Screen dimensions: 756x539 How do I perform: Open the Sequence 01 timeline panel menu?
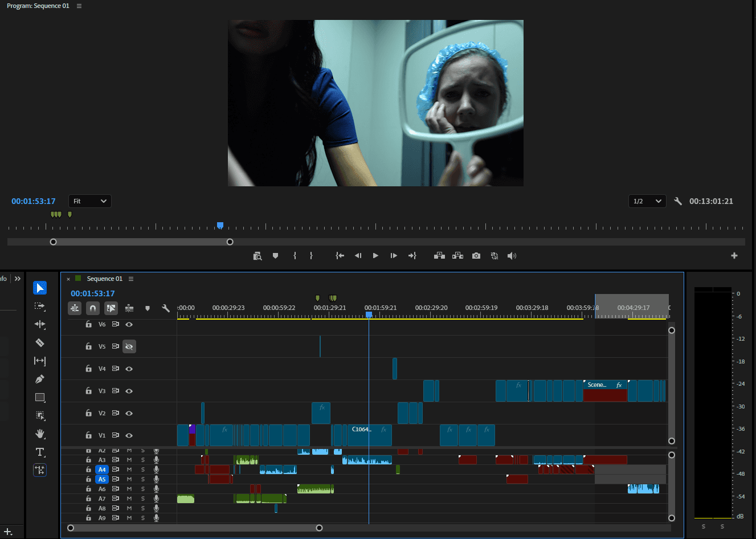(x=131, y=279)
